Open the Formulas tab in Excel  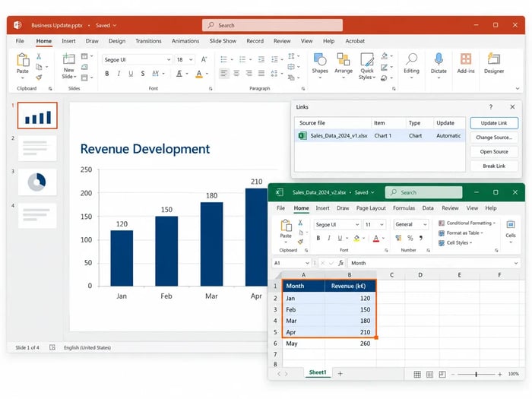[404, 208]
